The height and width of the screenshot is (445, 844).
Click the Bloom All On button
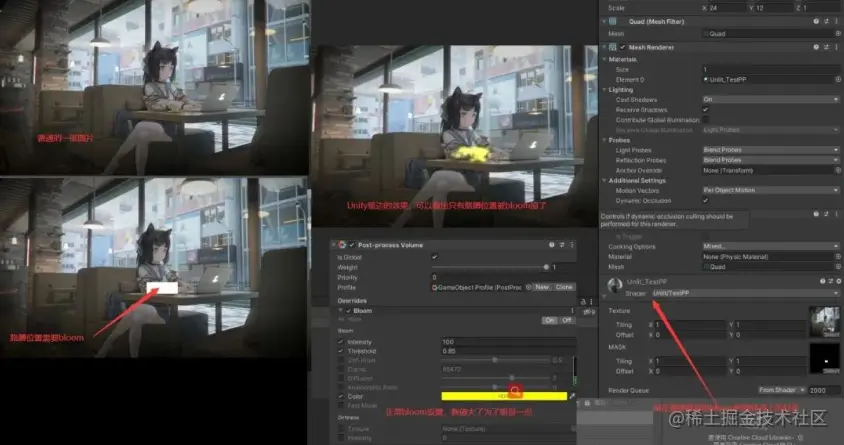550,320
